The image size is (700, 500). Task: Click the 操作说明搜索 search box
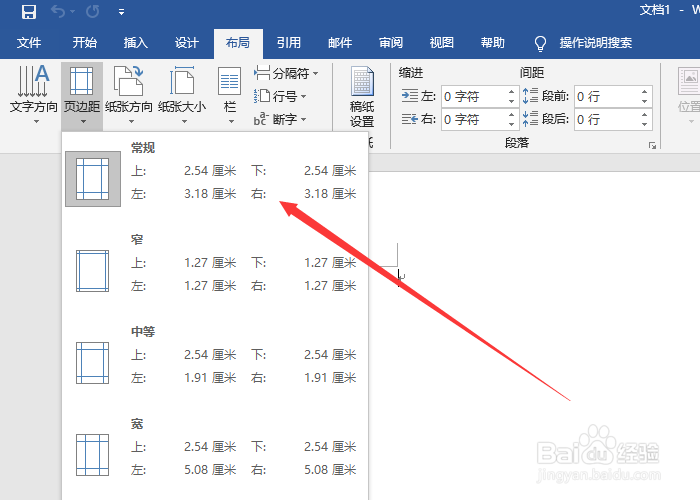pyautogui.click(x=596, y=43)
